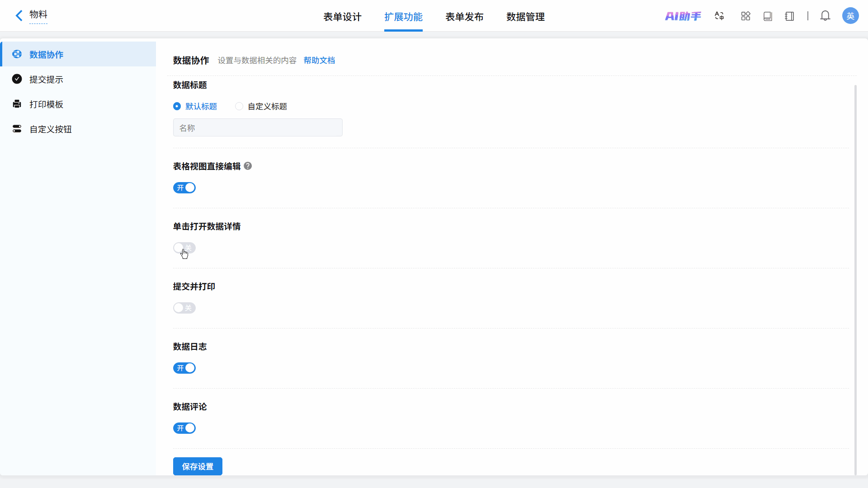Click the notebook icon in header
This screenshot has height=488, width=868.
pyautogui.click(x=789, y=16)
